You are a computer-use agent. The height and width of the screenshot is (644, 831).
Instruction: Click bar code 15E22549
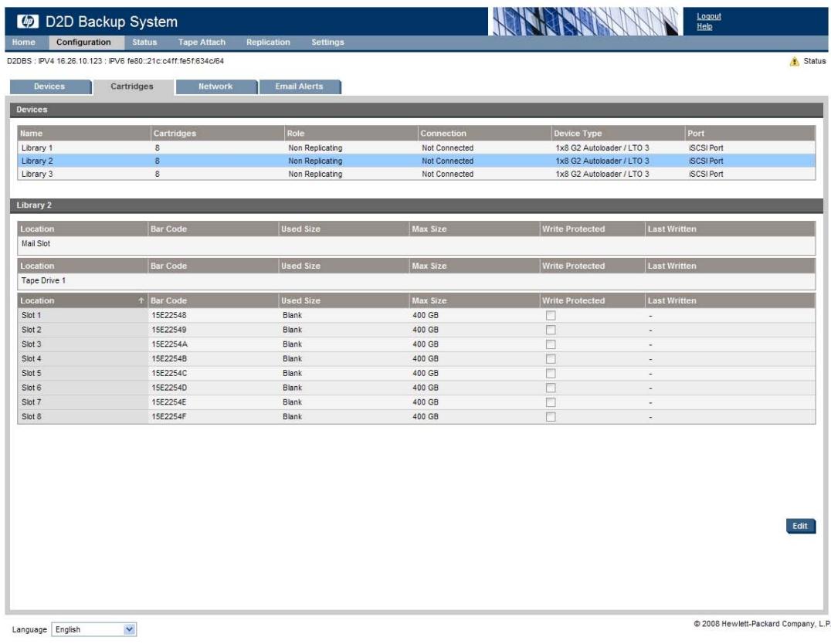(x=169, y=330)
